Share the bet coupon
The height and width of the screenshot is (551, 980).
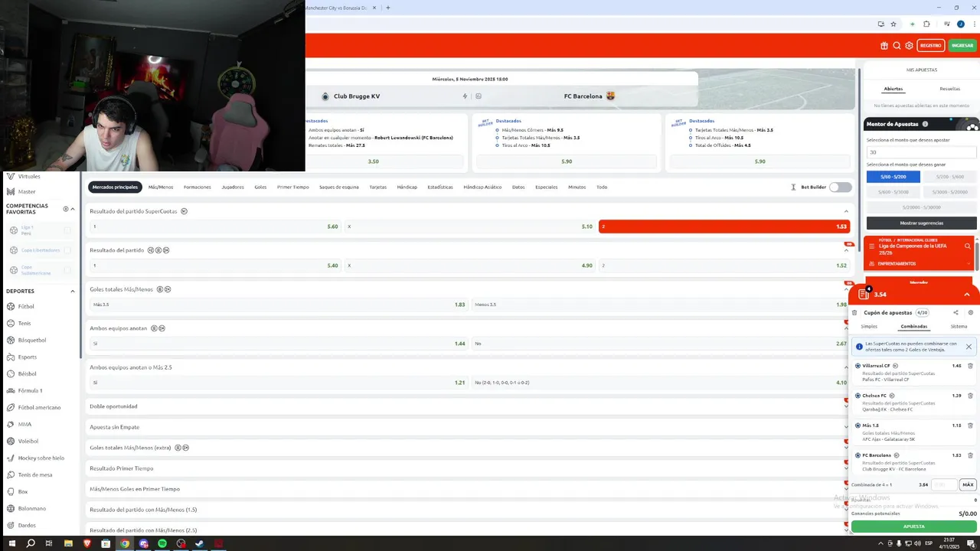[955, 312]
